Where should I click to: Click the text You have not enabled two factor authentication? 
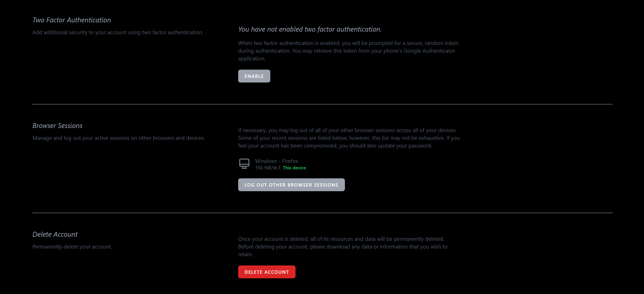pyautogui.click(x=309, y=29)
